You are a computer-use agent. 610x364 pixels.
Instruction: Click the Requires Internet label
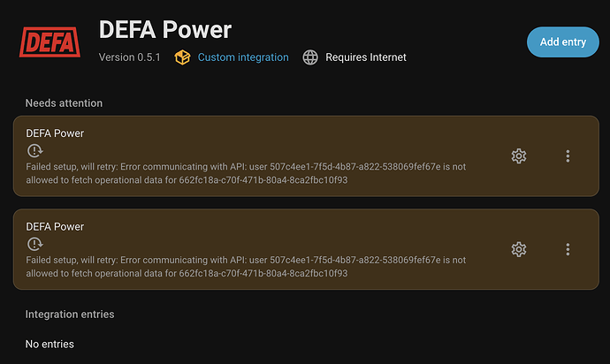[x=366, y=57]
